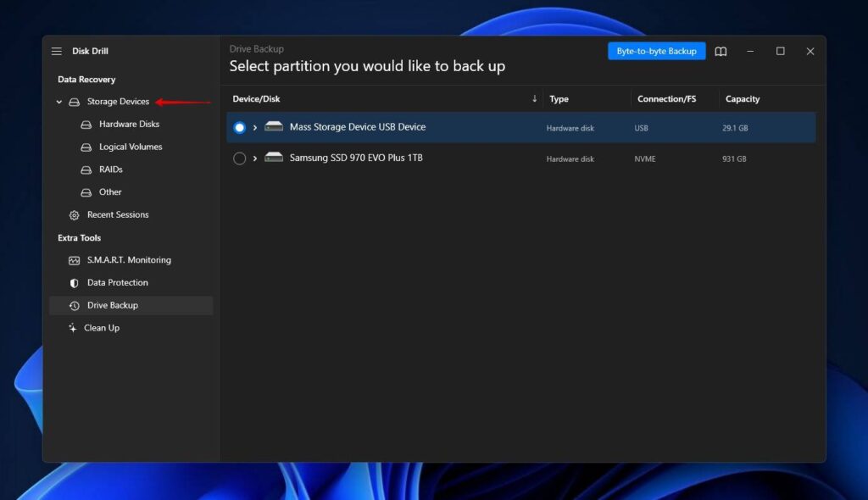Viewport: 868px width, 500px height.
Task: Sort by the Device/Disk column
Action: pos(256,98)
